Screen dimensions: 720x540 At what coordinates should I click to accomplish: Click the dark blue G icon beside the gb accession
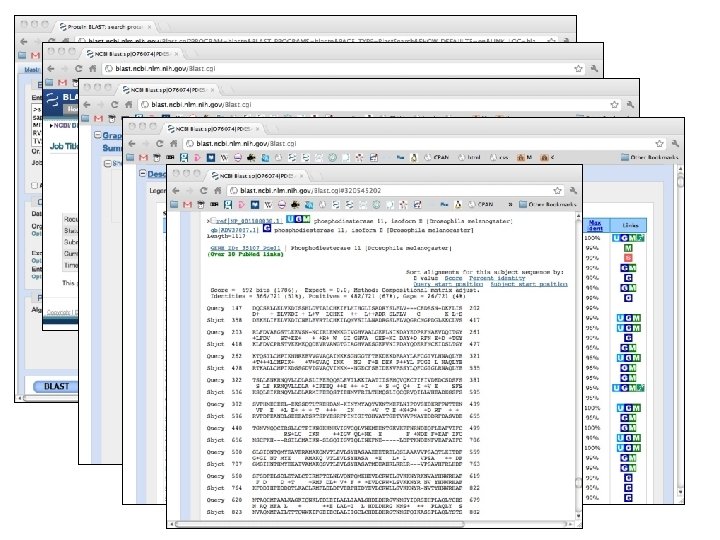click(267, 228)
